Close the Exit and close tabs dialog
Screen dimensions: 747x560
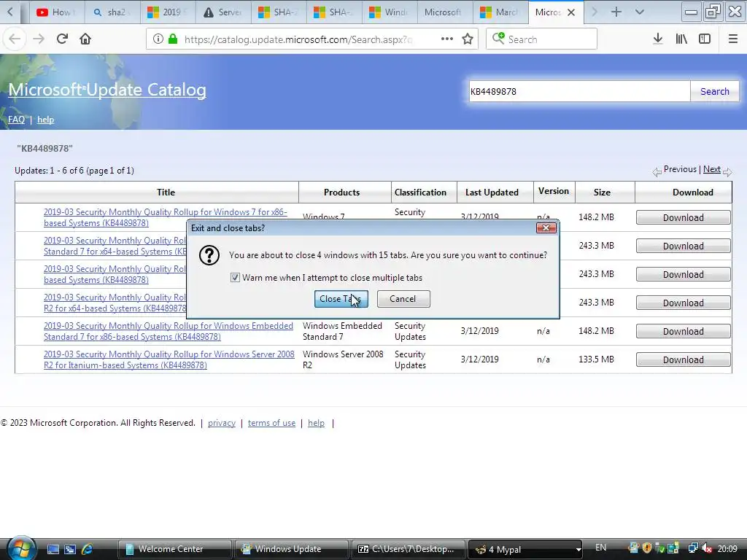[546, 228]
